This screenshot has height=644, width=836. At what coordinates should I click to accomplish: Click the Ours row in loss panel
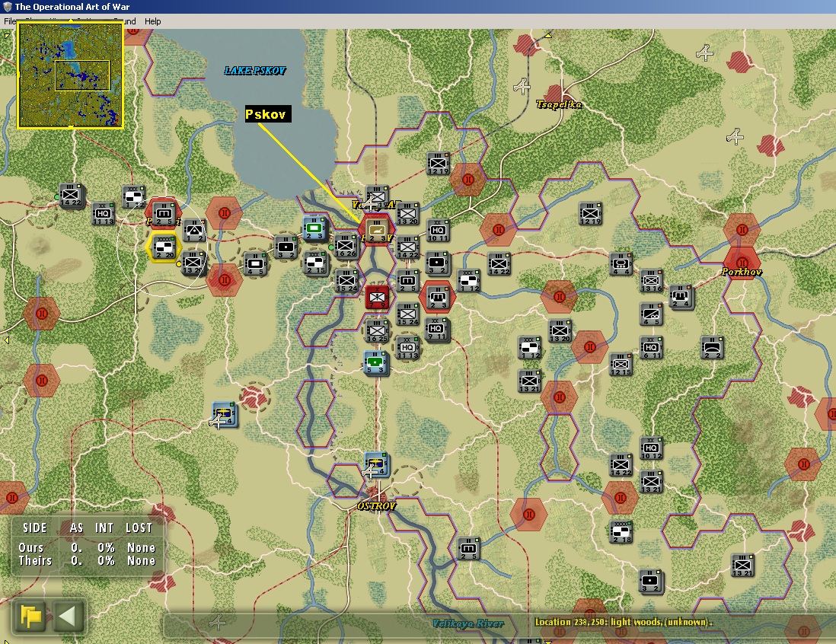pos(87,547)
